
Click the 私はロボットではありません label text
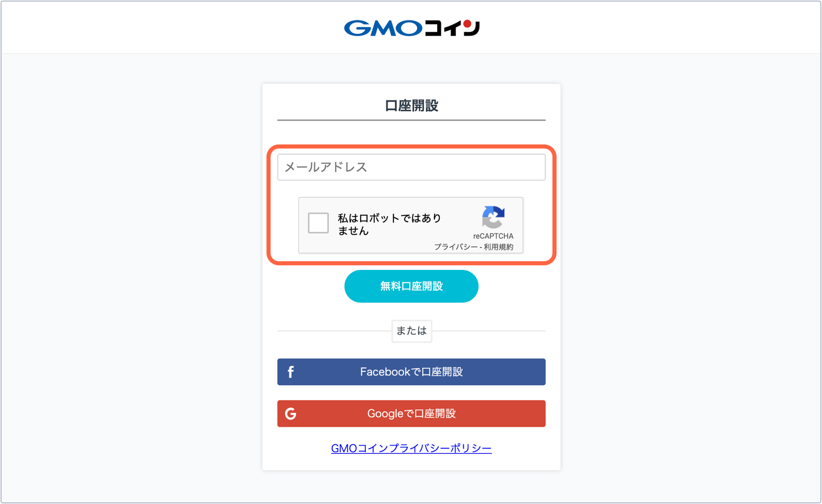(389, 224)
